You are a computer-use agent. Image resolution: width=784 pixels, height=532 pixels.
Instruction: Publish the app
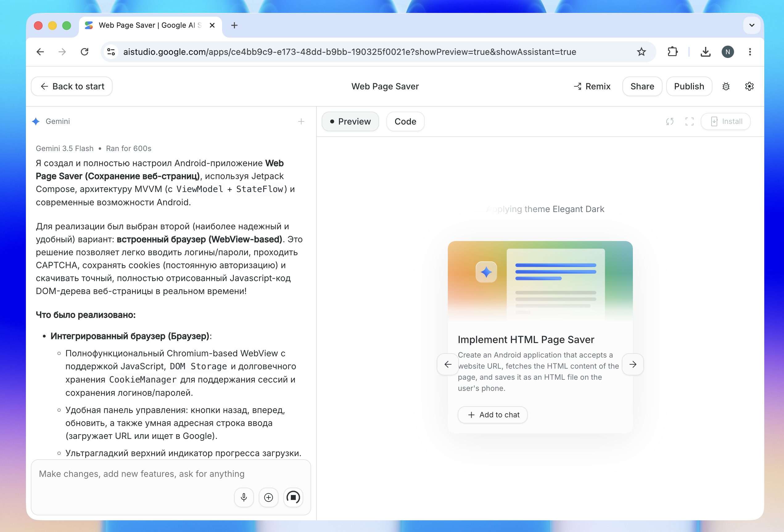(x=689, y=87)
